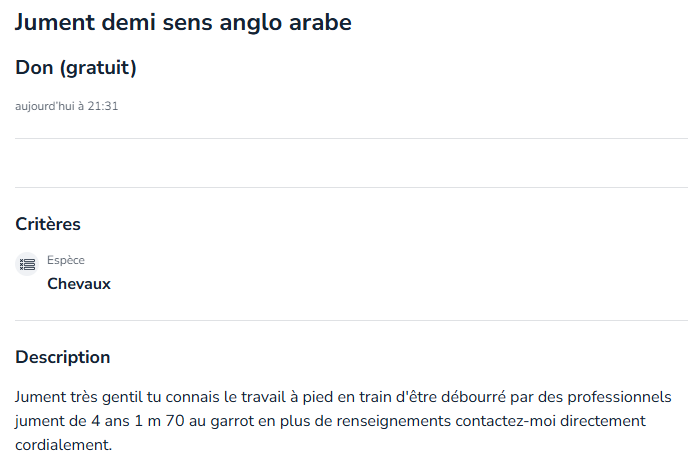The height and width of the screenshot is (468, 688).
Task: Click the Don price heading
Action: click(x=34, y=68)
